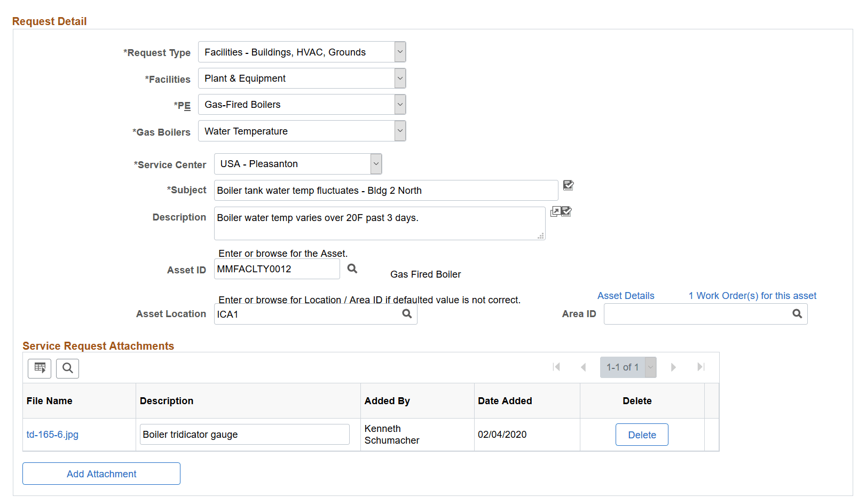Go to first row of attachments
The height and width of the screenshot is (504, 866).
[557, 367]
